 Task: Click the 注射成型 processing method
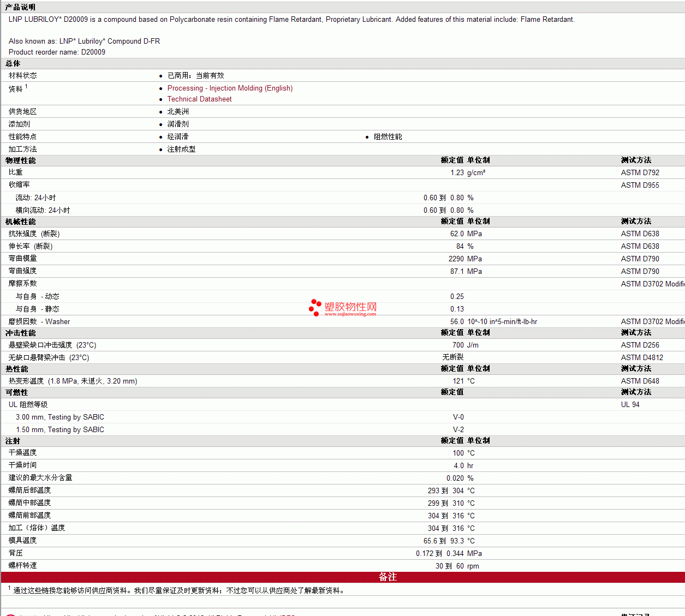(x=181, y=149)
